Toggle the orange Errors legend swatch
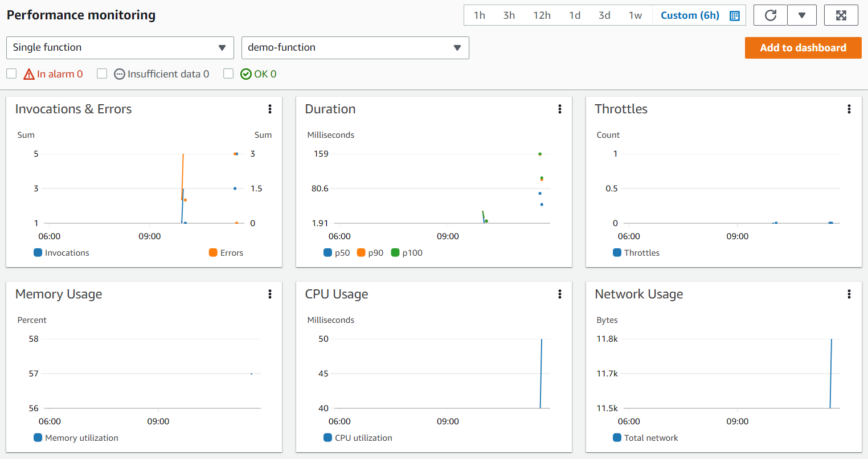Screen dimensions: 868x459 [x=213, y=253]
